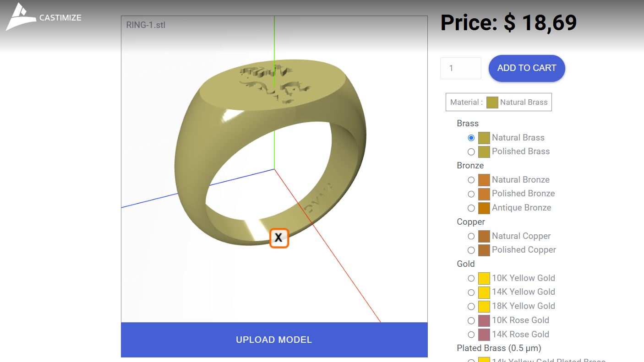The height and width of the screenshot is (362, 644).
Task: Choose Polished Brass material option
Action: tap(471, 151)
